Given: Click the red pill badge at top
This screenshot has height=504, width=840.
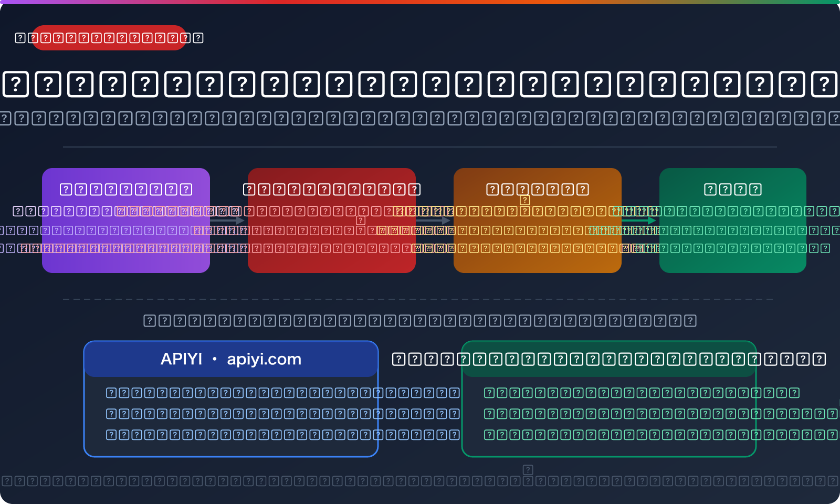Looking at the screenshot, I should point(109,38).
